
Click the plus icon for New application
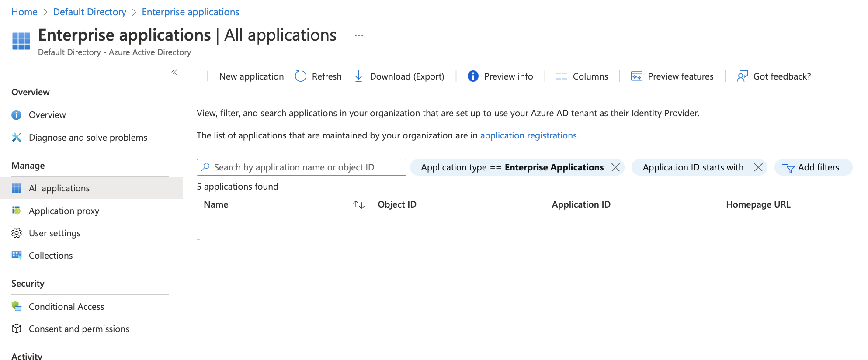tap(208, 76)
